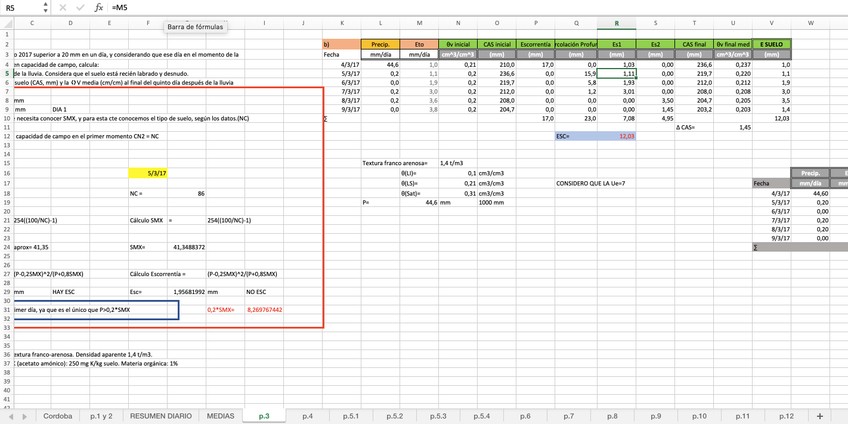This screenshot has width=848, height=424.
Task: Click the yellow Precip. header cell
Action: pyautogui.click(x=380, y=44)
